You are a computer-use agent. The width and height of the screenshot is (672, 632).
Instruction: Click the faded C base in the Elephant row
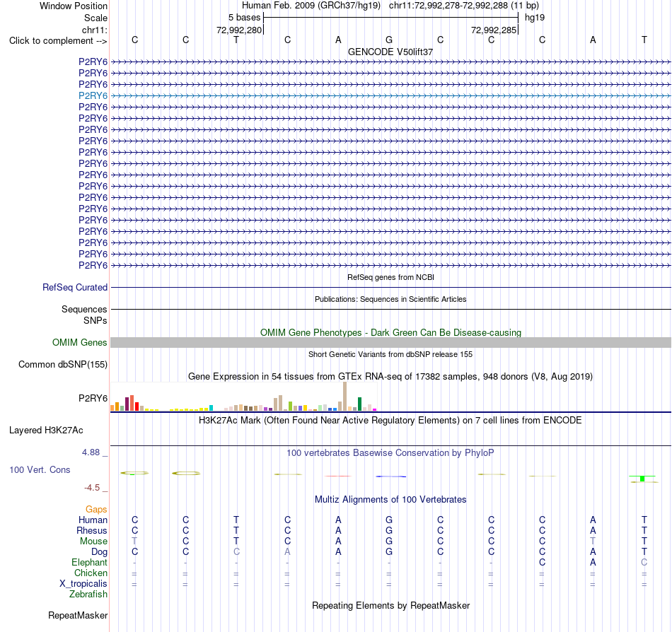click(644, 562)
